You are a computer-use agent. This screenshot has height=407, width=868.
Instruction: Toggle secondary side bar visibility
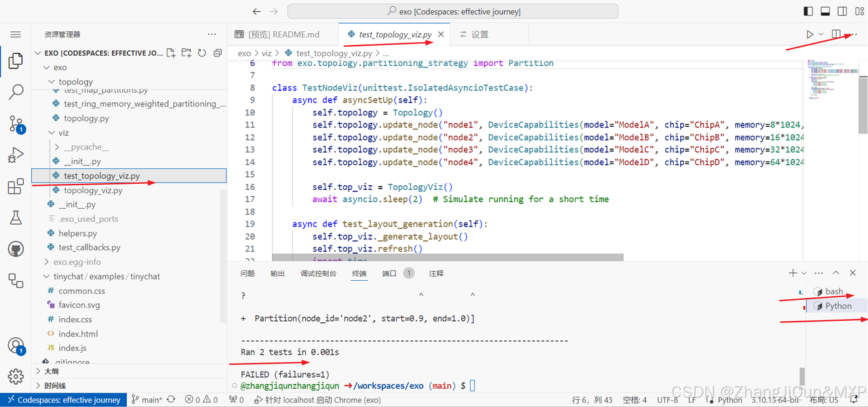(842, 12)
